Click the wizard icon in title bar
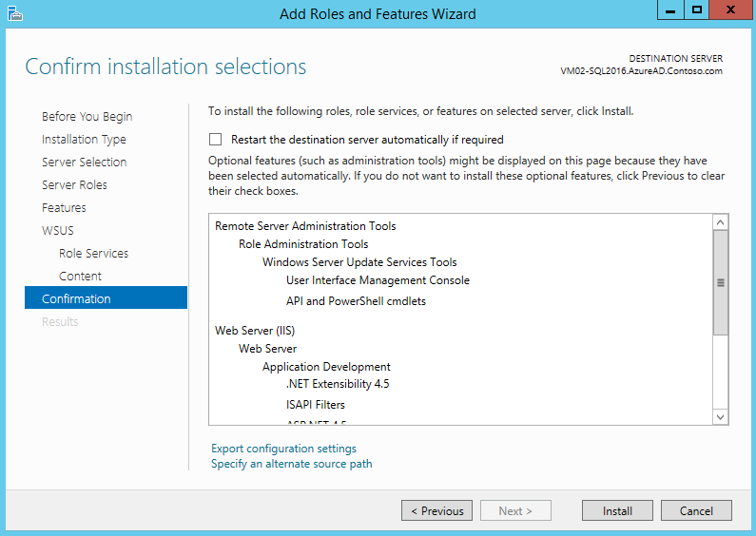This screenshot has height=536, width=756. [15, 13]
